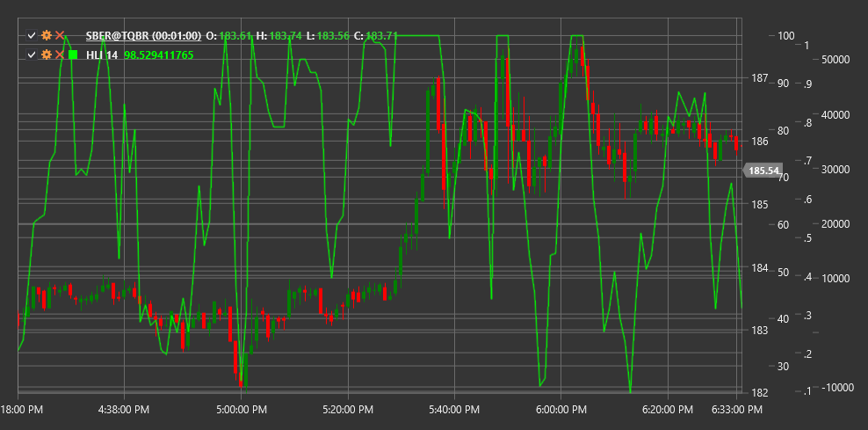The image size is (868, 430).
Task: Click the 184 price axis label
Action: (759, 267)
